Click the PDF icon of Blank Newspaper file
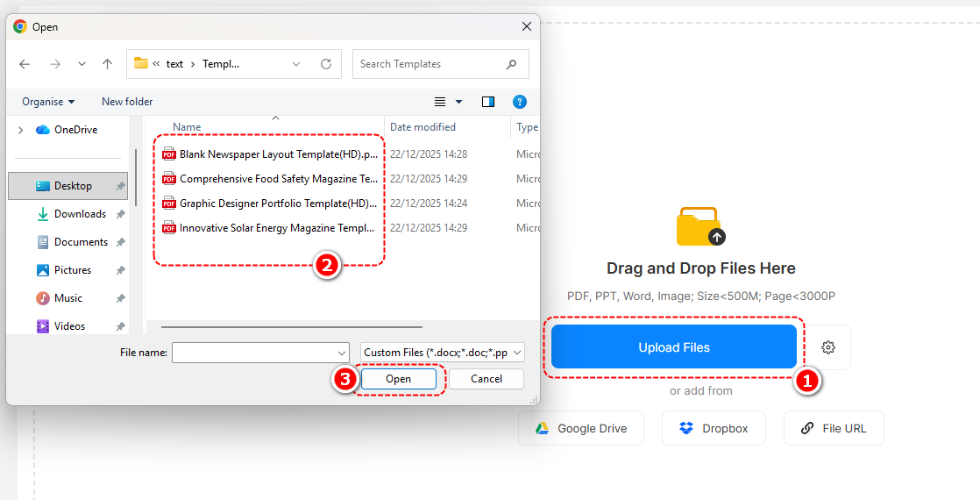980x500 pixels. pyautogui.click(x=169, y=154)
